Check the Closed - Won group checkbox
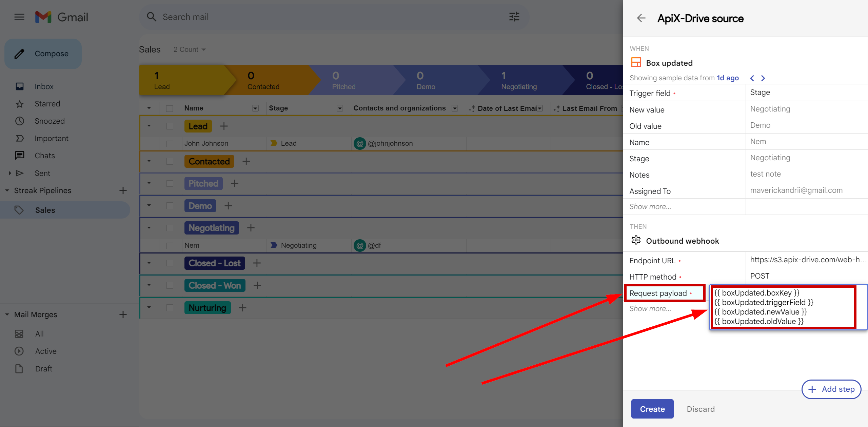Image resolution: width=868 pixels, height=427 pixels. (170, 285)
